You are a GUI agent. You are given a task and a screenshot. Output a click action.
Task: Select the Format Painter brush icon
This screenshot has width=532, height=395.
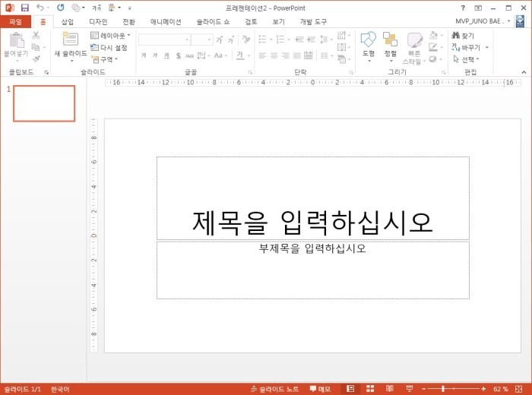(36, 59)
